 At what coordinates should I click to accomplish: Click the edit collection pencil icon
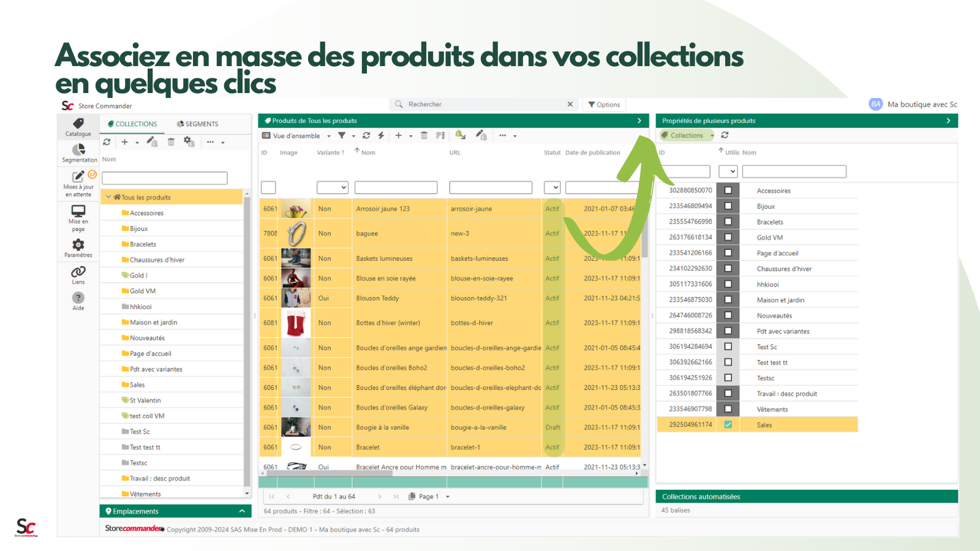click(x=153, y=142)
